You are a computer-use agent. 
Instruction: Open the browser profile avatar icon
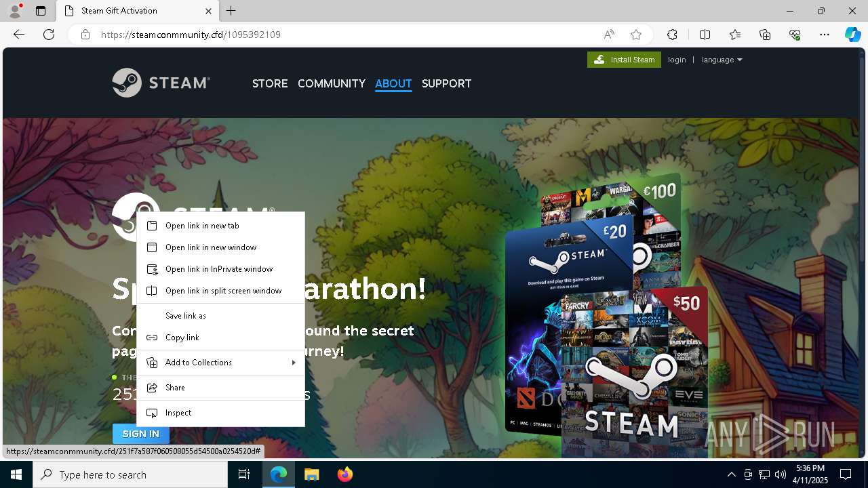point(15,10)
